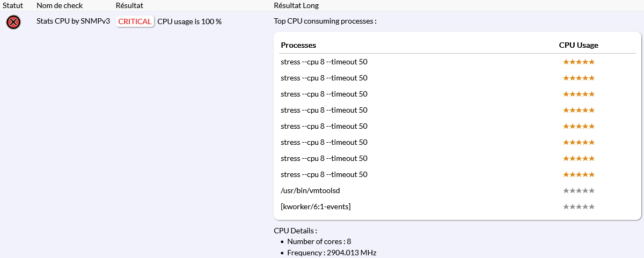Click the orange stars of the last stress process

579,174
